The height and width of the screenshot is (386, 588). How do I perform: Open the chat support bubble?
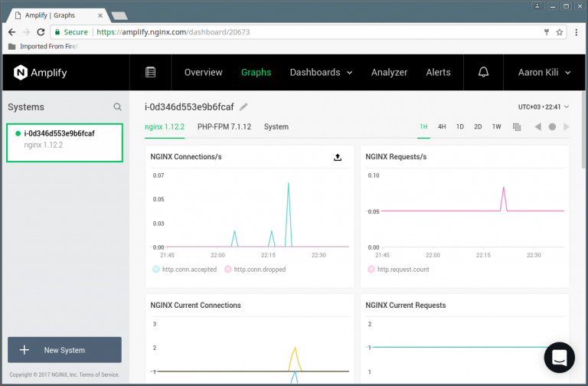point(559,357)
